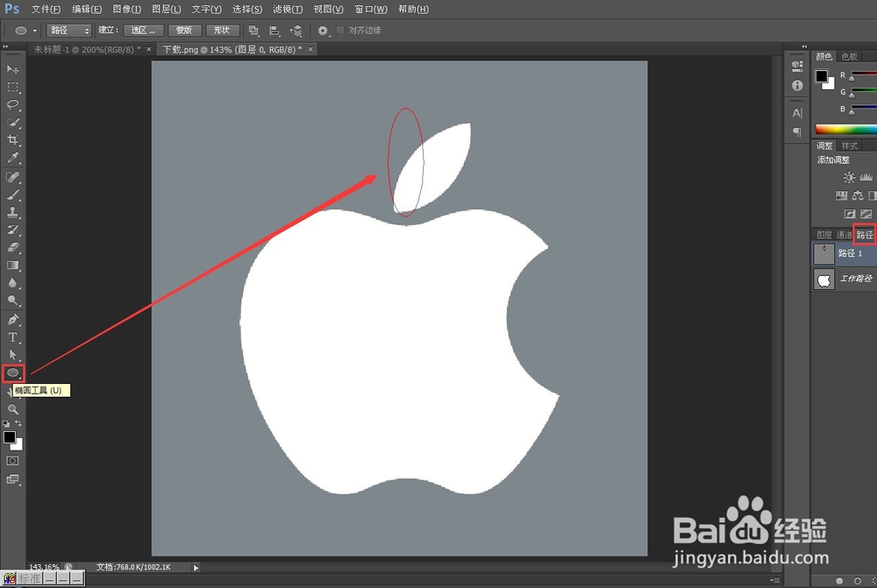Open the 选择(S) menu

pyautogui.click(x=246, y=9)
